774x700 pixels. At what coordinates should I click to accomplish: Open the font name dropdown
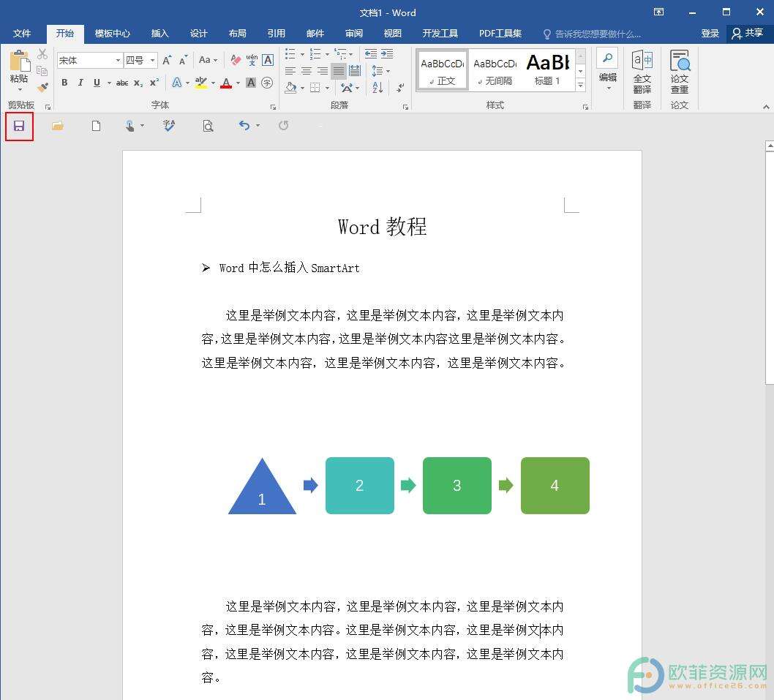coord(119,59)
